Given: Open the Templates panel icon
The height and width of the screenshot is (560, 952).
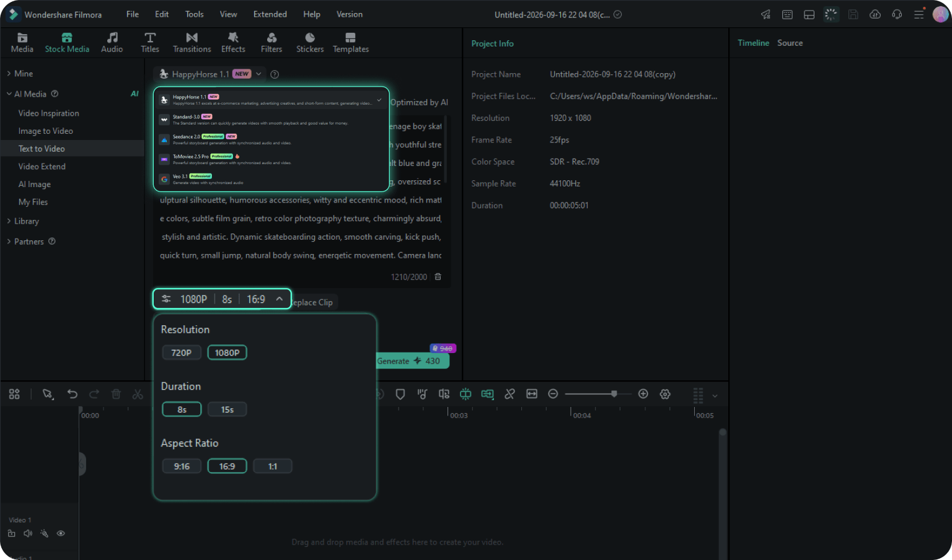Looking at the screenshot, I should click(x=351, y=38).
